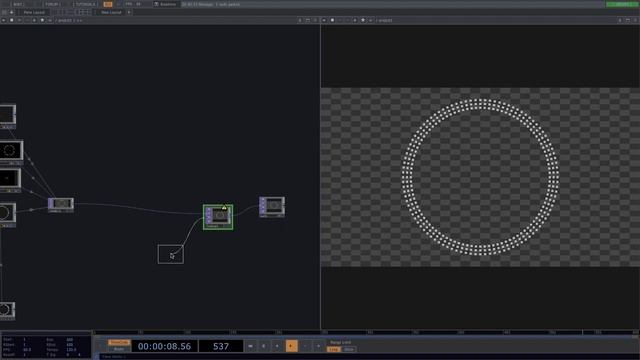Click the star bookmark icon in left pane bar
The height and width of the screenshot is (360, 640).
(42, 20)
